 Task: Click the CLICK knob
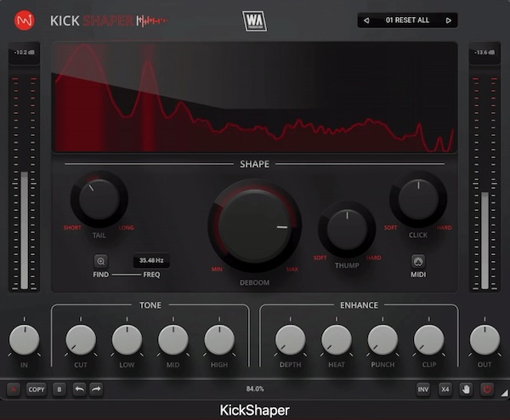[418, 199]
